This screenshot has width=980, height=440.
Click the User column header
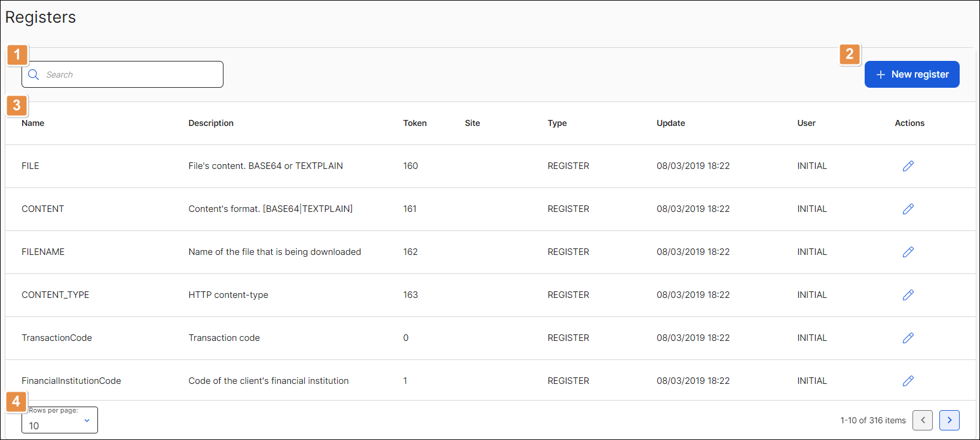806,123
